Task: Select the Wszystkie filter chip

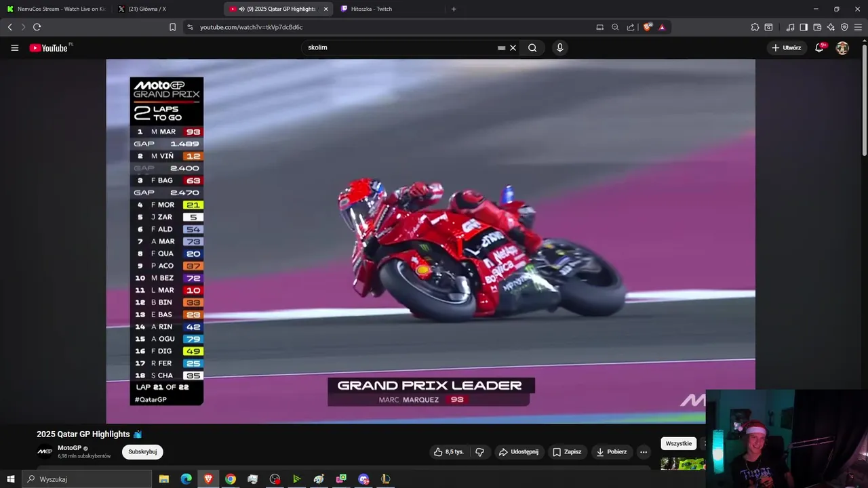Action: point(679,443)
